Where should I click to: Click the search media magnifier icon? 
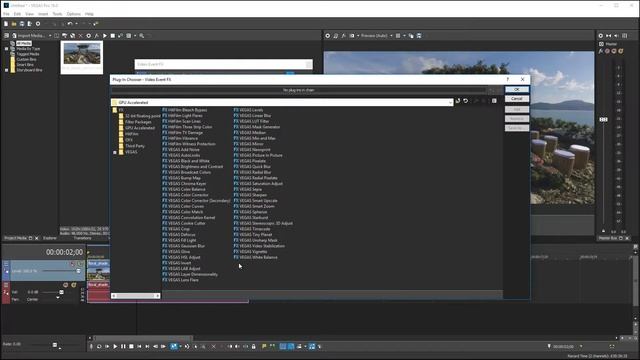142,36
